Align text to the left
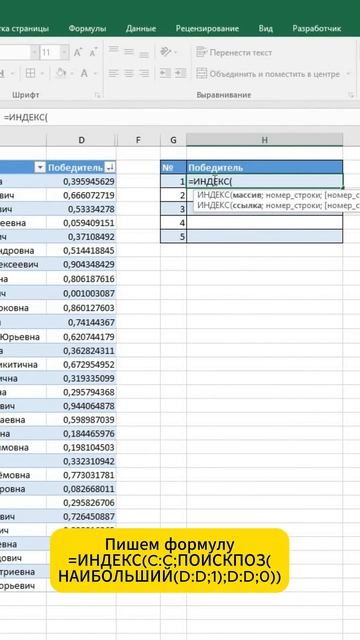The width and height of the screenshot is (360, 640). pos(113,73)
